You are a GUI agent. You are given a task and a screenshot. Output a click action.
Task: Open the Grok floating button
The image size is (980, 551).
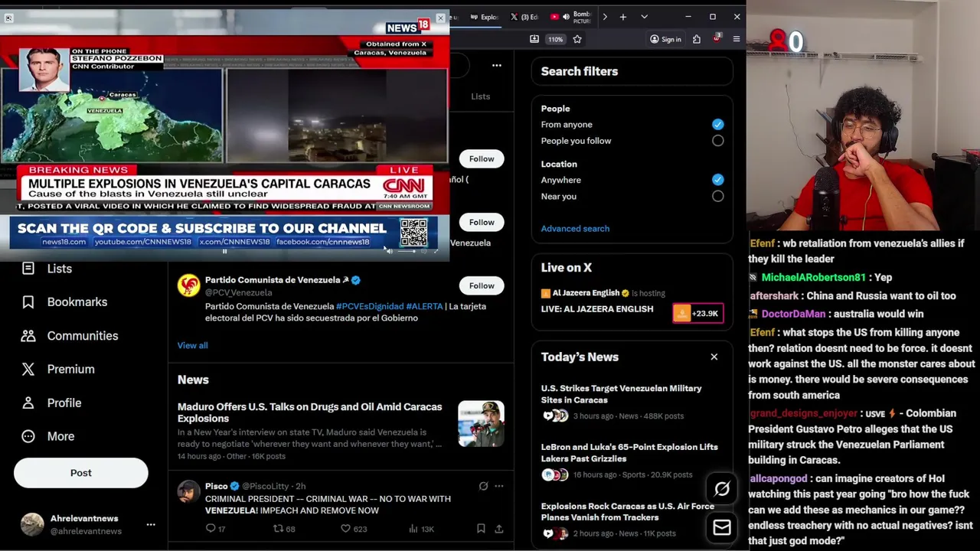pyautogui.click(x=722, y=489)
